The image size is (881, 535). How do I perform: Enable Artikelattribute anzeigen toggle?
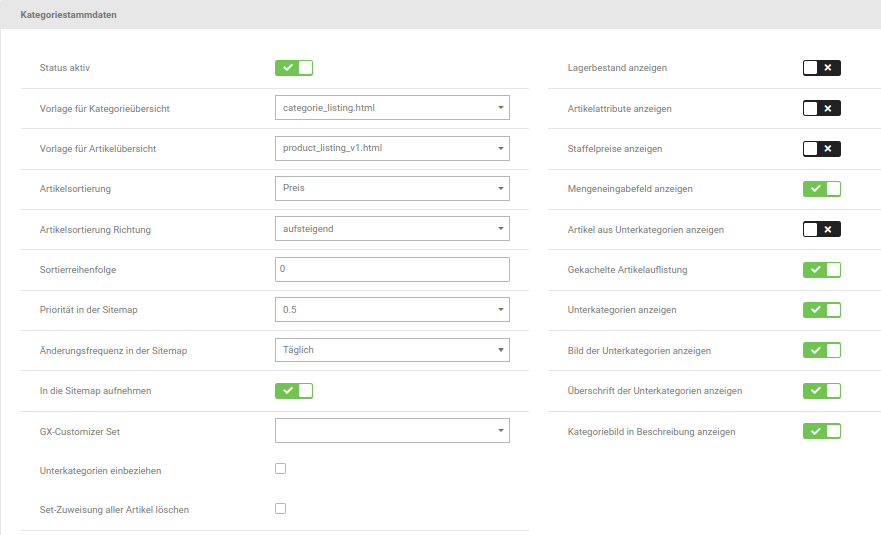821,108
